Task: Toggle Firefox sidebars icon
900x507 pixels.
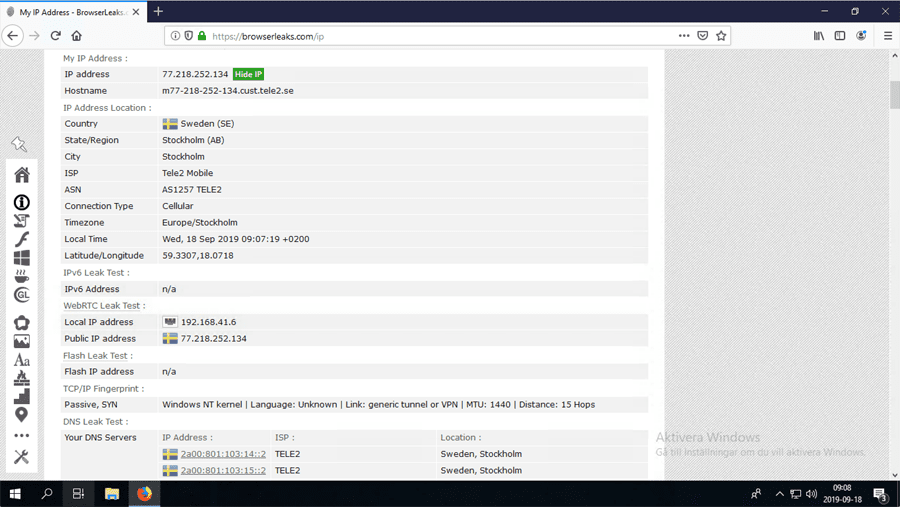Action: pyautogui.click(x=840, y=36)
